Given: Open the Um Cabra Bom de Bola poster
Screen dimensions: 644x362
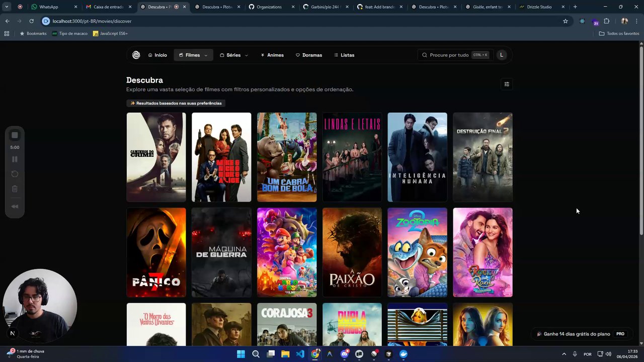Looking at the screenshot, I should pos(287,157).
